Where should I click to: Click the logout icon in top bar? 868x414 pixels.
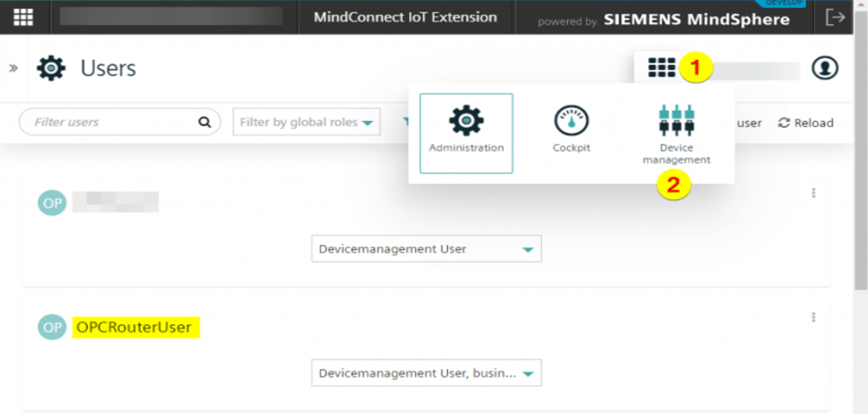(835, 17)
